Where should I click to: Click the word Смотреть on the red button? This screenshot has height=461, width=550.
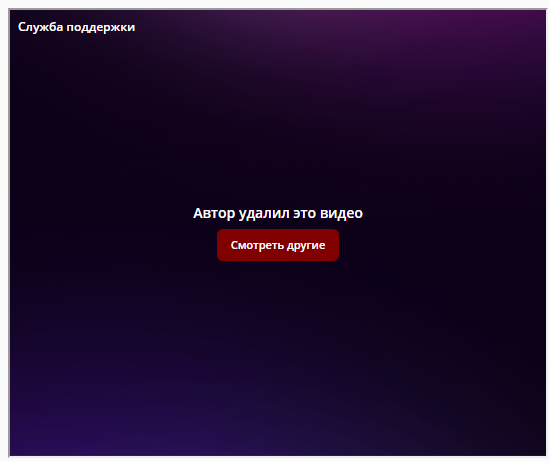tap(257, 245)
